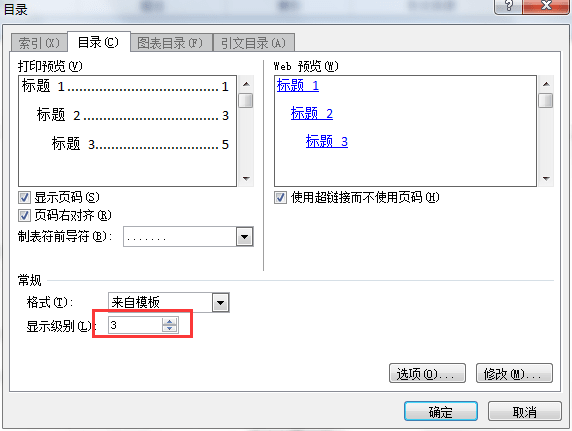Screen dimensions: 572x431
Task: Click down arrow of Web preview scrollbar
Action: (x=546, y=179)
